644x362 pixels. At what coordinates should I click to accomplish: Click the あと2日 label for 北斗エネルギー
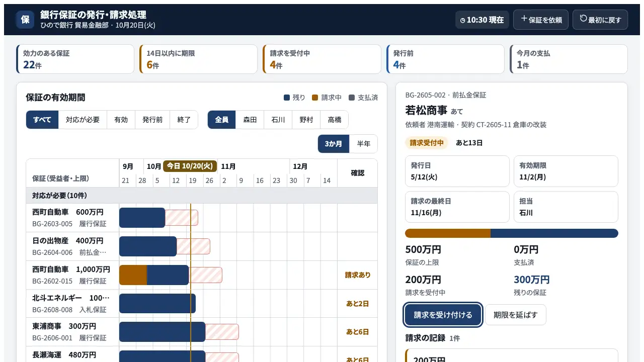coord(358,304)
